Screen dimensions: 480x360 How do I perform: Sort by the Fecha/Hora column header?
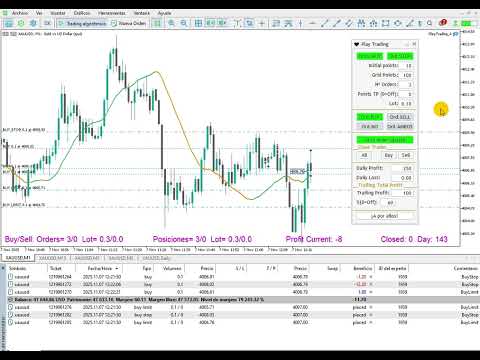click(x=99, y=268)
